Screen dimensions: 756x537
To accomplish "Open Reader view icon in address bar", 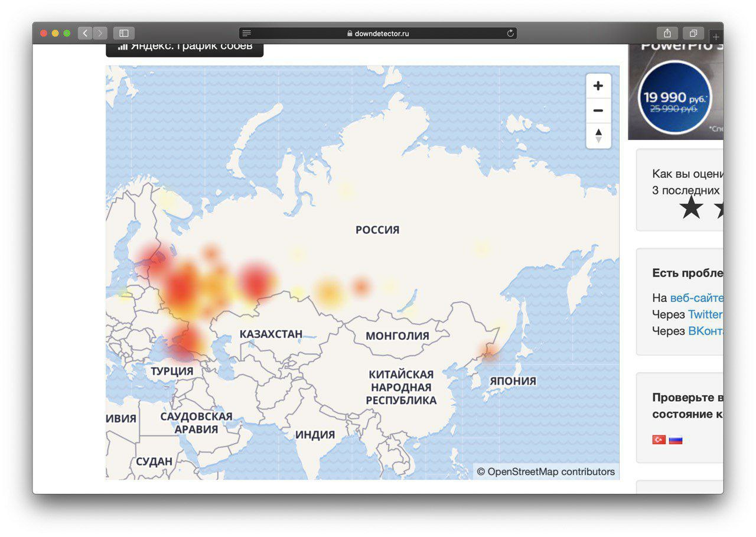I will coord(247,34).
